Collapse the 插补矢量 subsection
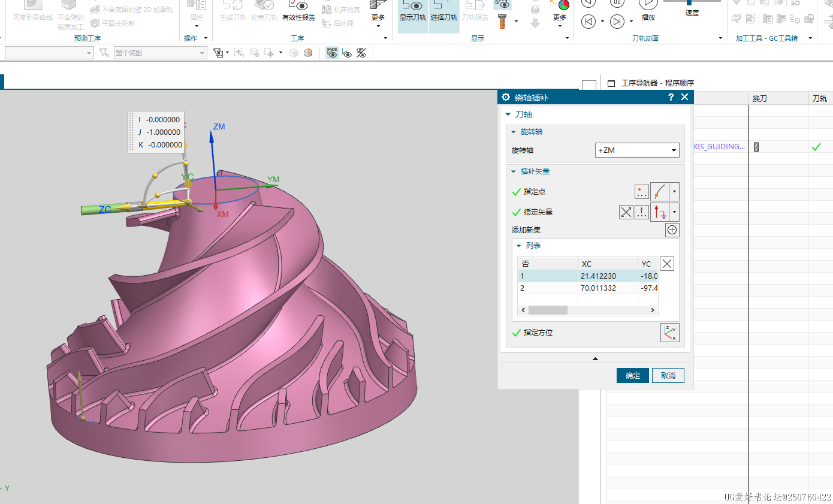833x504 pixels. click(514, 171)
